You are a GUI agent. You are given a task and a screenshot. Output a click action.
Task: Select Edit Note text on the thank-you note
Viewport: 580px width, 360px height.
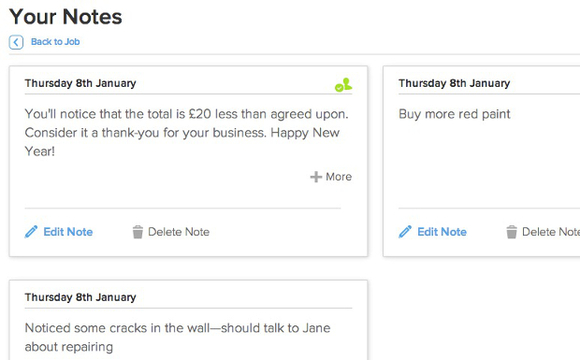(68, 232)
